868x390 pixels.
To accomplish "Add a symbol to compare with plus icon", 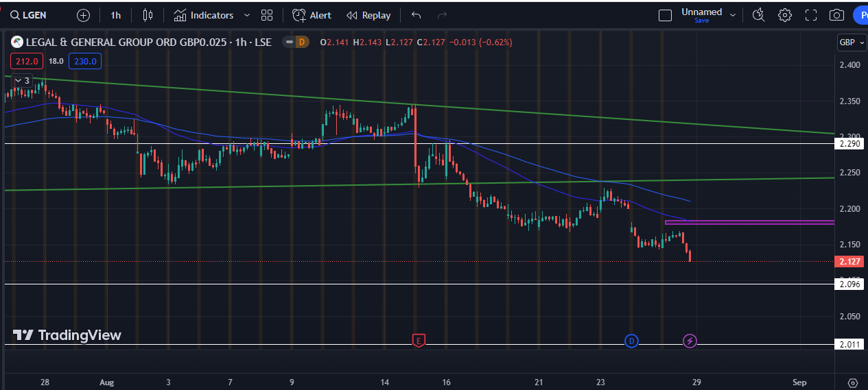I will click(x=83, y=15).
